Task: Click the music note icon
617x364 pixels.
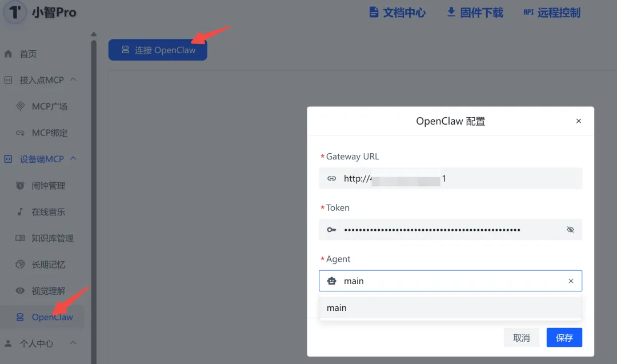Action: point(20,211)
